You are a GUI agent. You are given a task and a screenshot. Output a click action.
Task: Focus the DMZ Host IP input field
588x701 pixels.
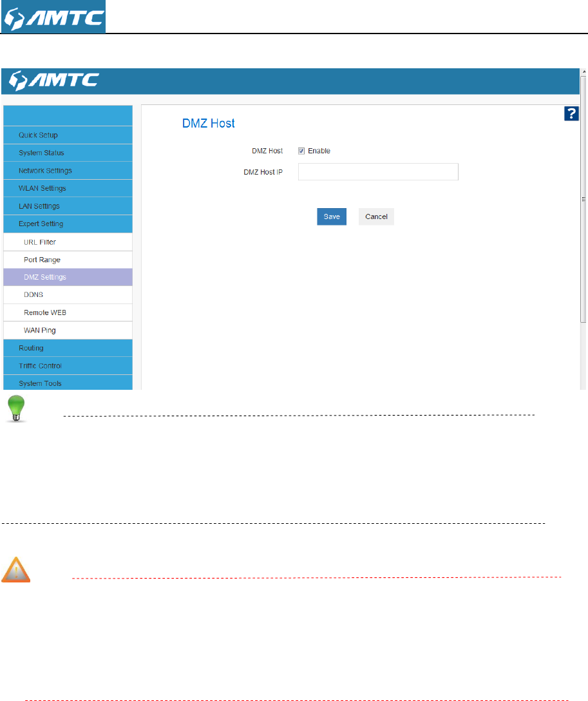click(378, 171)
